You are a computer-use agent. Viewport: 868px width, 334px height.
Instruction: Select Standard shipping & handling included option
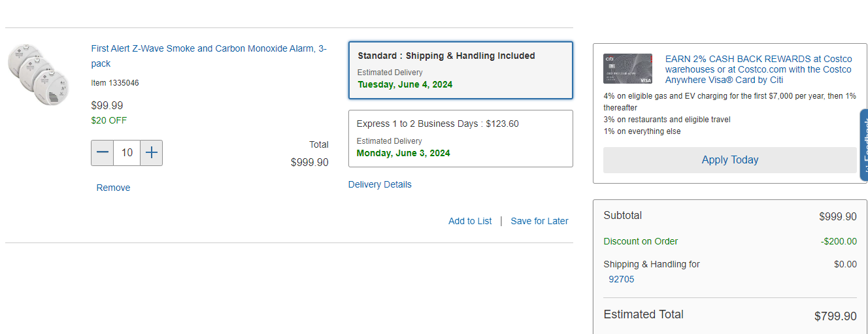[461, 71]
